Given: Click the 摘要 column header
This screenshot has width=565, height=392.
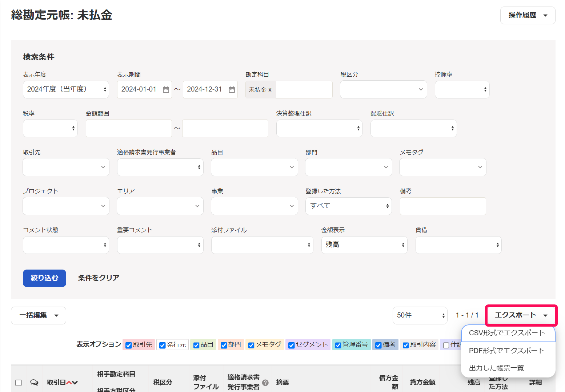Looking at the screenshot, I should tap(282, 383).
